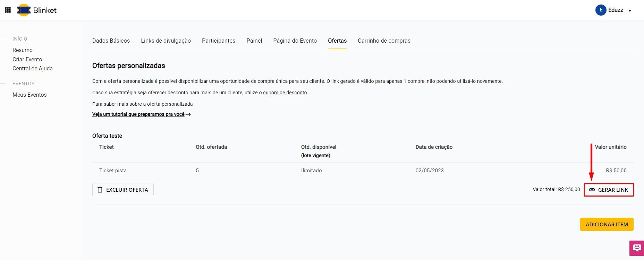This screenshot has height=260, width=644.
Task: Open the Links de divulgação tab
Action: coord(166,41)
